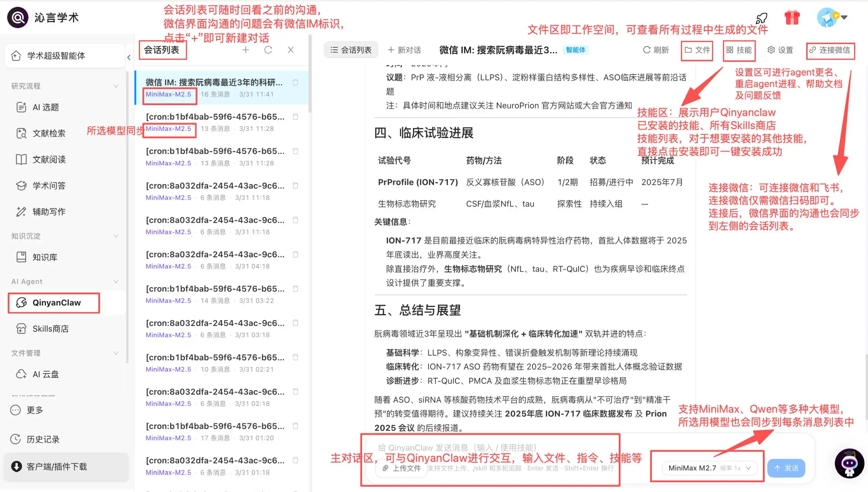Open the MiniMax M2.7 model dropdown
Image resolution: width=868 pixels, height=492 pixels.
pos(709,468)
